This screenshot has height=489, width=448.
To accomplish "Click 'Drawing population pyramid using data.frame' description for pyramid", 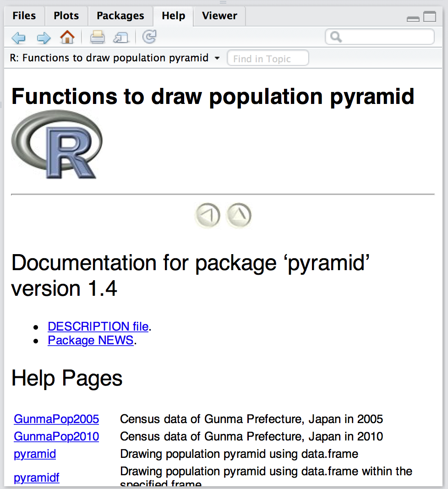I will pos(239,454).
